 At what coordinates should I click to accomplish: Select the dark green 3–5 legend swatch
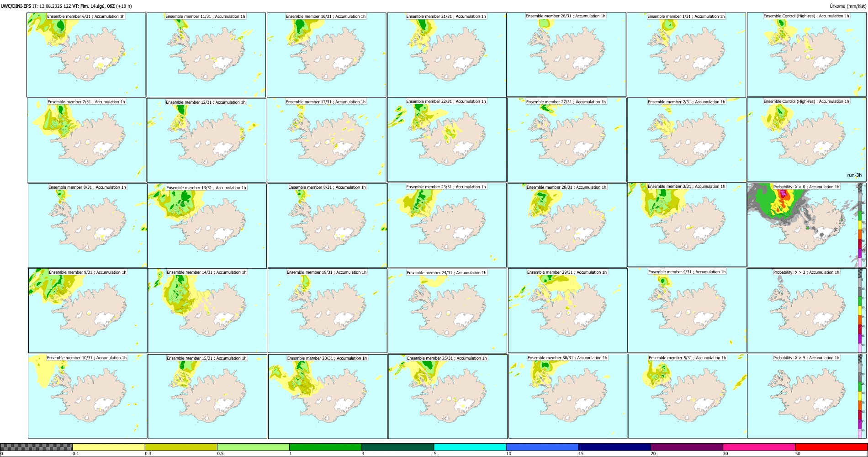coord(397,447)
